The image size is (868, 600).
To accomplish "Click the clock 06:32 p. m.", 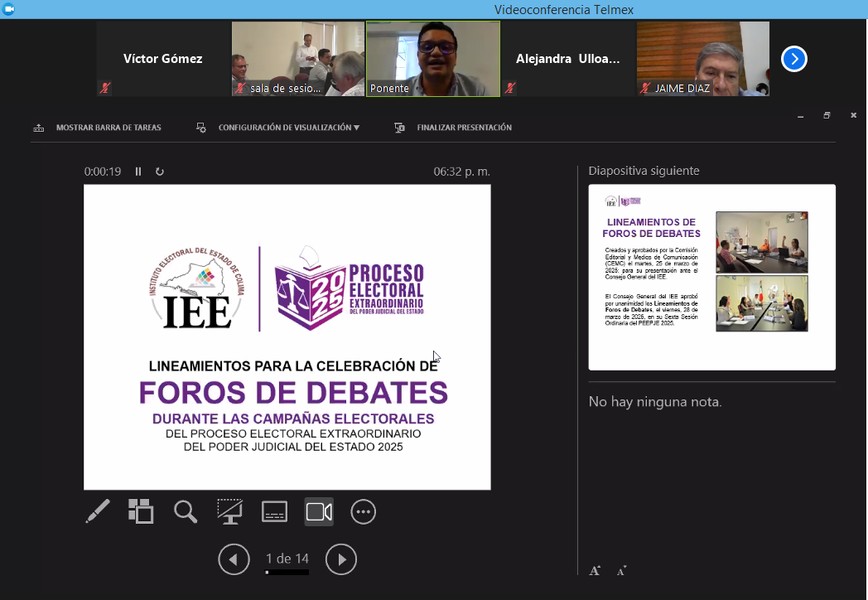I will coord(461,172).
